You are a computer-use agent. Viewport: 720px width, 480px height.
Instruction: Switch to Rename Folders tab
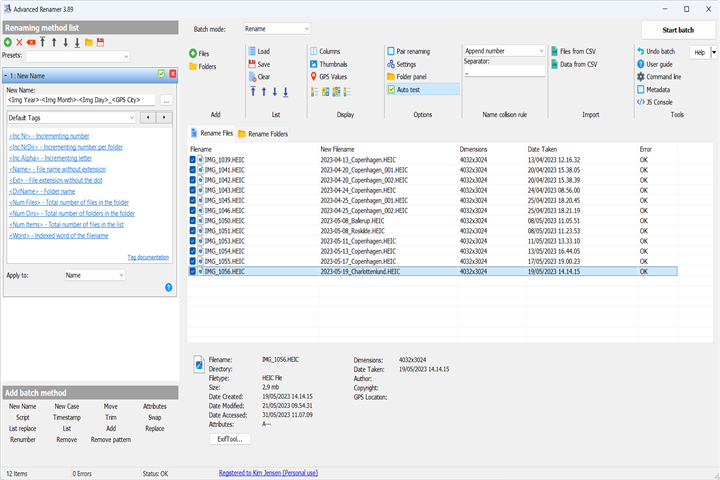263,134
